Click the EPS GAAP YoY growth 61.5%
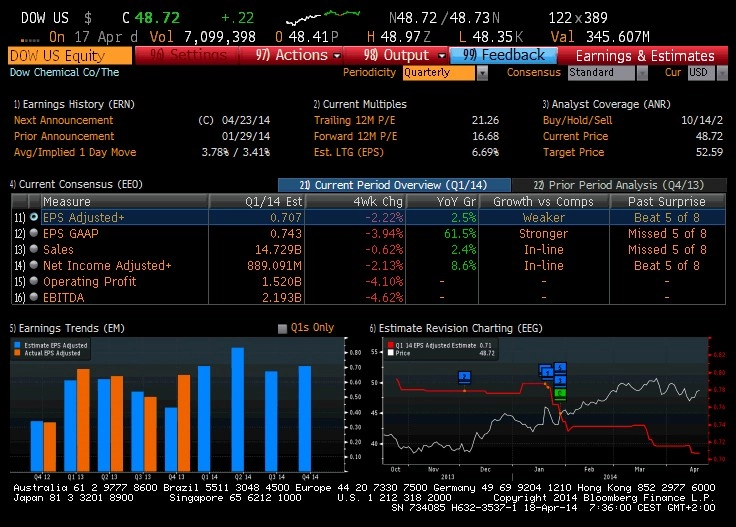This screenshot has width=736, height=527. pos(460,234)
